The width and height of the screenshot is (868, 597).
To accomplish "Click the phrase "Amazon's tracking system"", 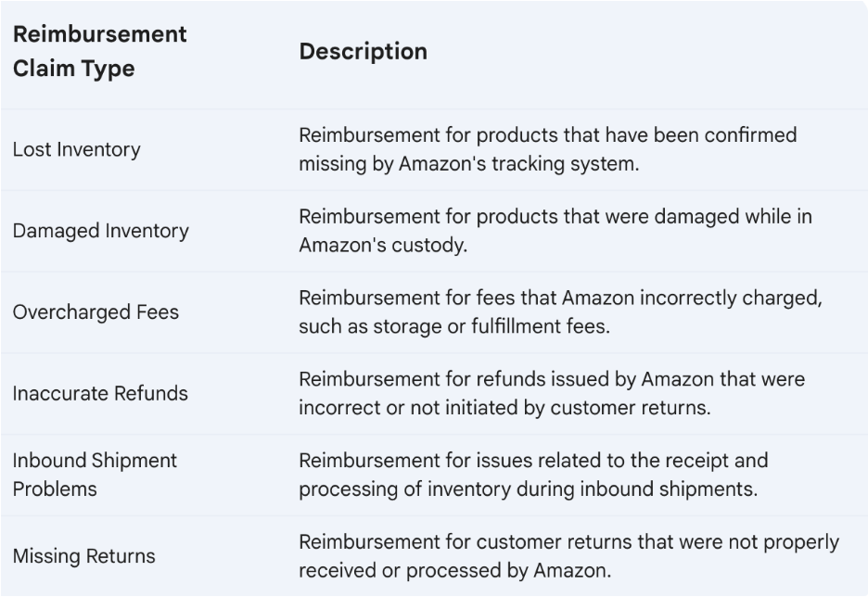I will click(x=517, y=164).
